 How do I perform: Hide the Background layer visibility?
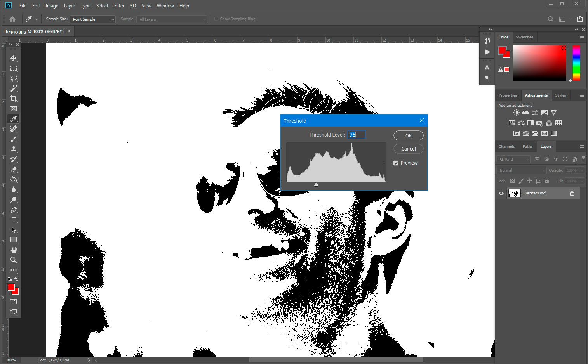click(x=501, y=193)
